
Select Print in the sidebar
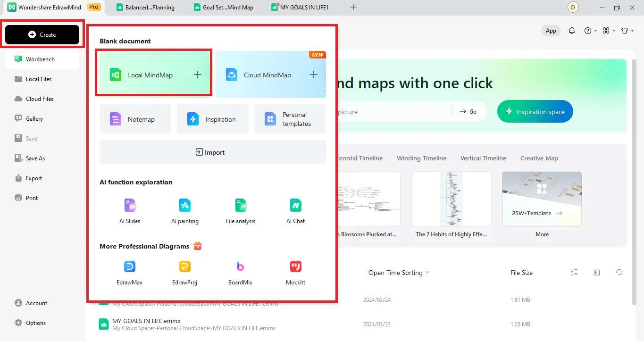(x=42, y=198)
